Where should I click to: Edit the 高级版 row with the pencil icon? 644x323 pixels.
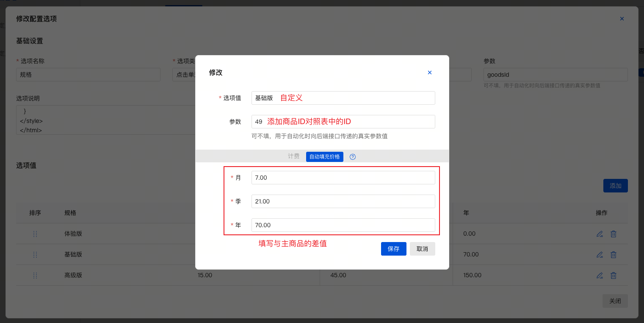point(600,276)
